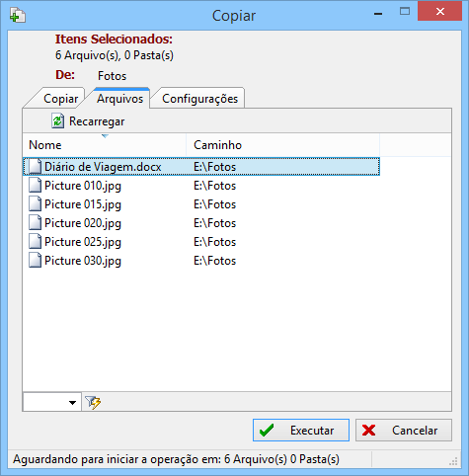This screenshot has height=476, width=469.
Task: Sort list by Nome column header
Action: [x=105, y=145]
